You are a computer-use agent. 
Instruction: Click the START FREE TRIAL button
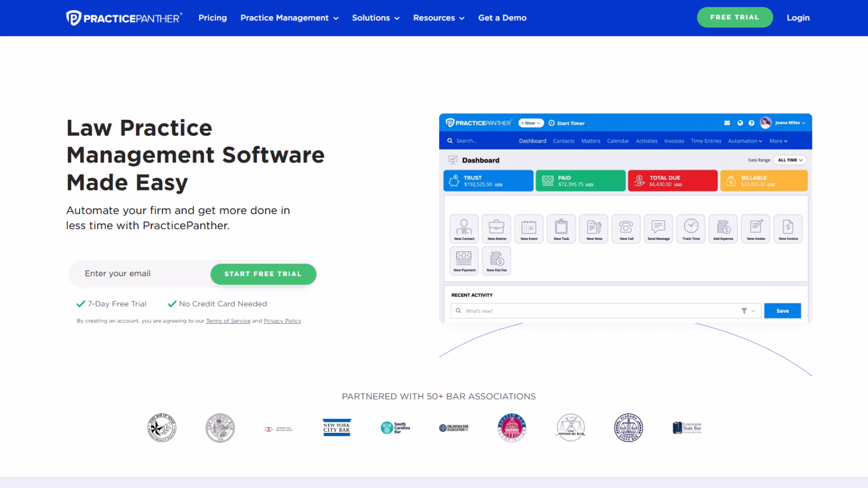263,274
